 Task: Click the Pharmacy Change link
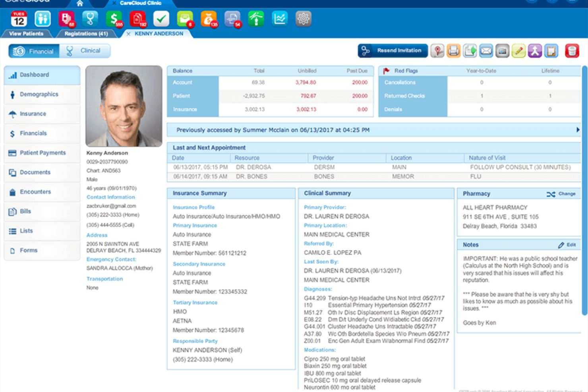pyautogui.click(x=561, y=194)
